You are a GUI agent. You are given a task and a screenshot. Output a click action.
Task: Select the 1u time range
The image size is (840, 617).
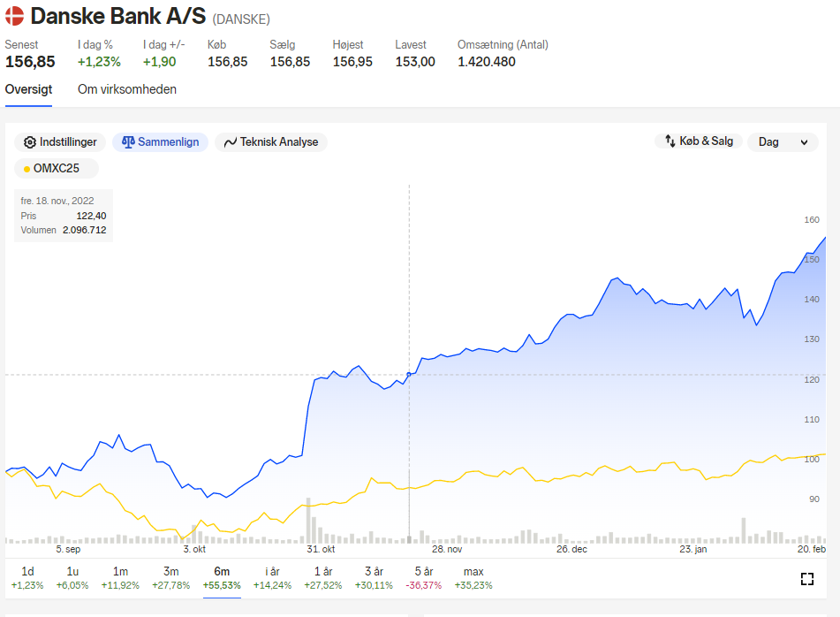pos(72,578)
